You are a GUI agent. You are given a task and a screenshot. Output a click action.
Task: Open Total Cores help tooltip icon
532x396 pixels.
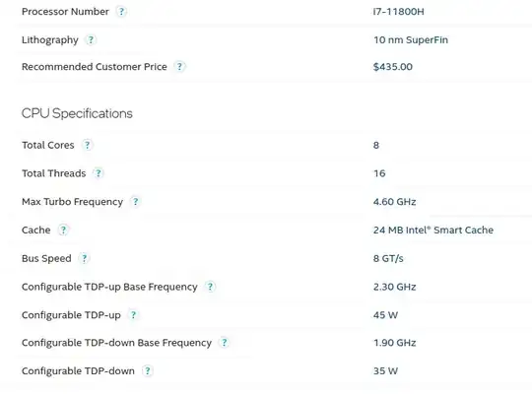(x=88, y=145)
